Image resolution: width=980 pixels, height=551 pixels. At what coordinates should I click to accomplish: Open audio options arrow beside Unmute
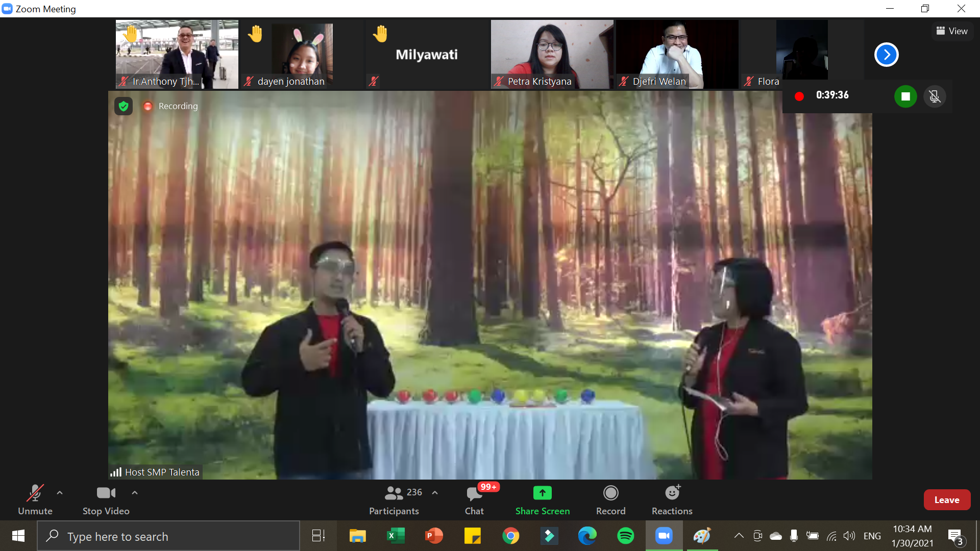click(x=60, y=493)
